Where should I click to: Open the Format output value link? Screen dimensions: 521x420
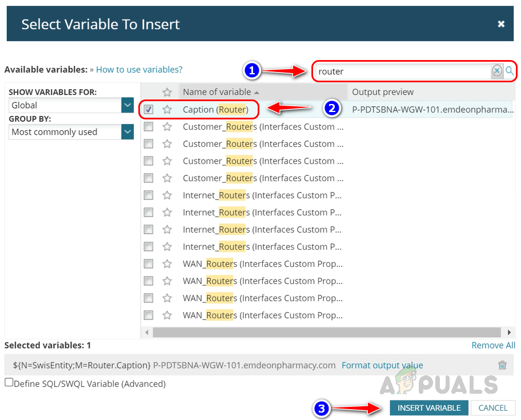point(382,365)
